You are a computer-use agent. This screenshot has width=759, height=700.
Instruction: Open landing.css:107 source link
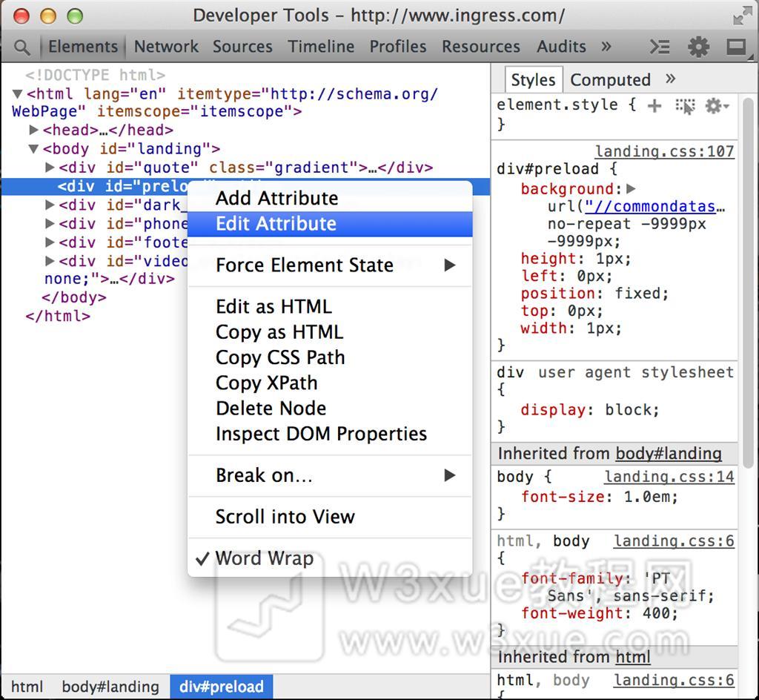click(x=665, y=151)
